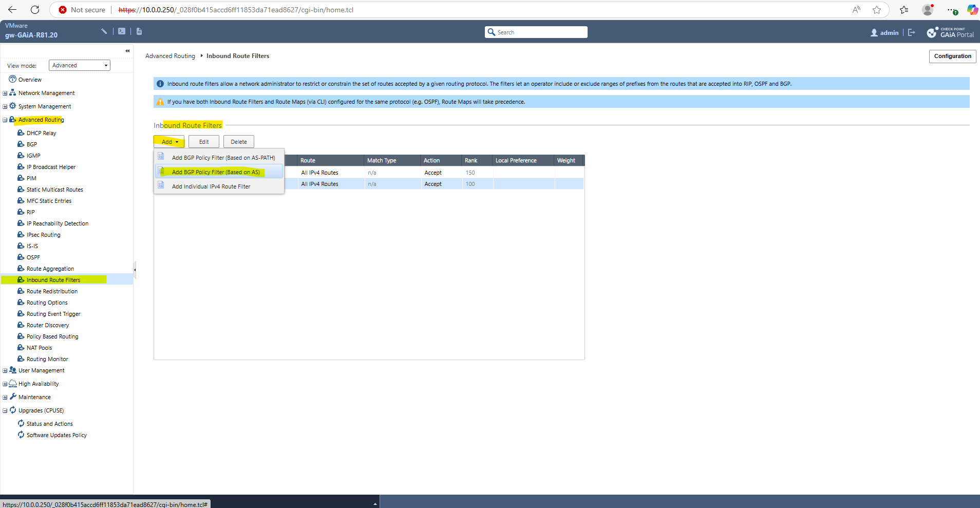Collapse the navigation tree with the double-arrow icon
Screen dimensions: 980x508
[x=127, y=51]
